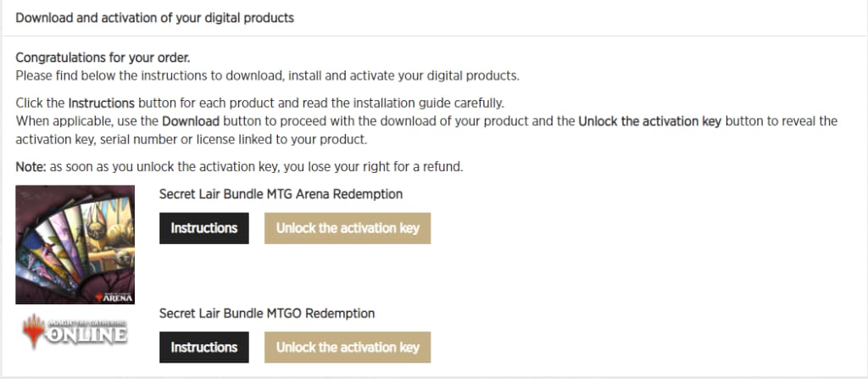Open Instructions for MTG Arena Redemption
The image size is (868, 379).
203,228
